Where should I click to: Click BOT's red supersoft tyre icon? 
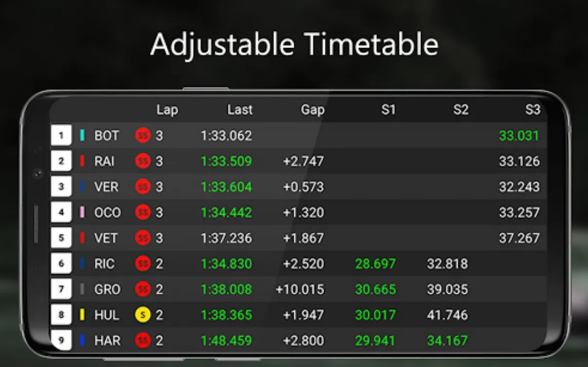143,136
